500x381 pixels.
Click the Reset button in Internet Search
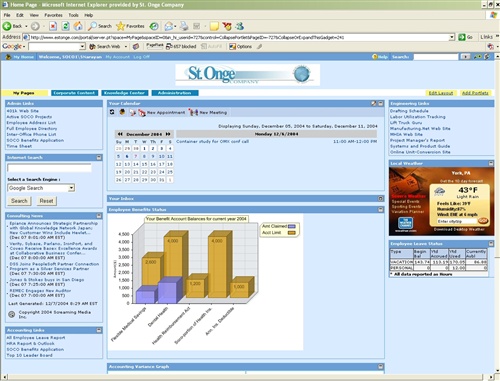click(46, 201)
